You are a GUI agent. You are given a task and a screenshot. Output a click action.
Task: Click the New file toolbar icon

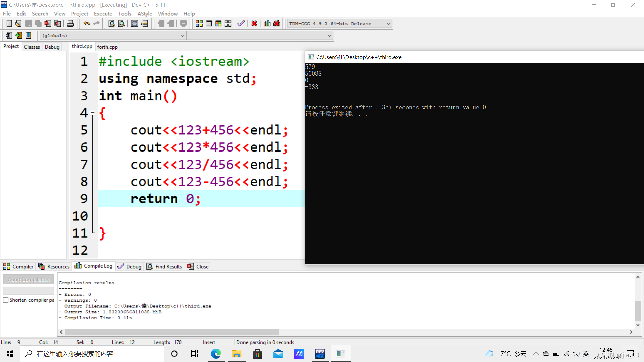pyautogui.click(x=9, y=24)
